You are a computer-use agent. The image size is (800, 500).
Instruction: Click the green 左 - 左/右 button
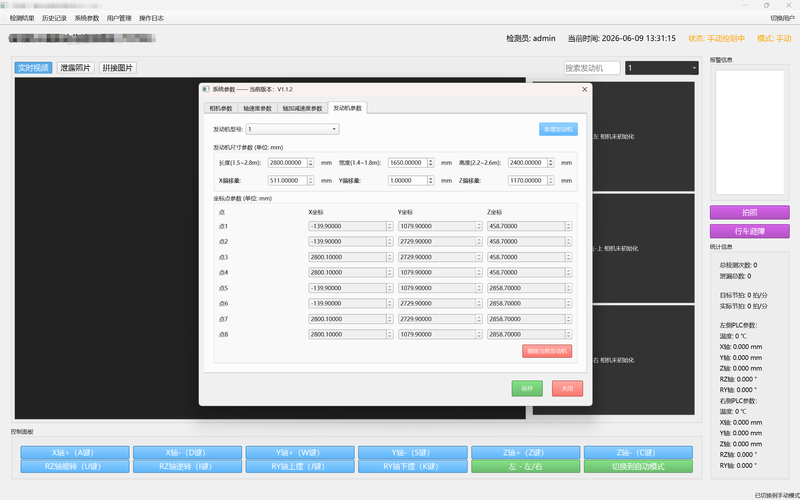[x=526, y=466]
